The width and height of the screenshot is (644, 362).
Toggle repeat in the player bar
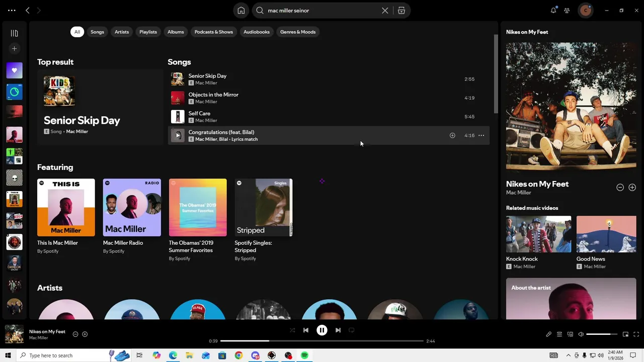point(352,330)
